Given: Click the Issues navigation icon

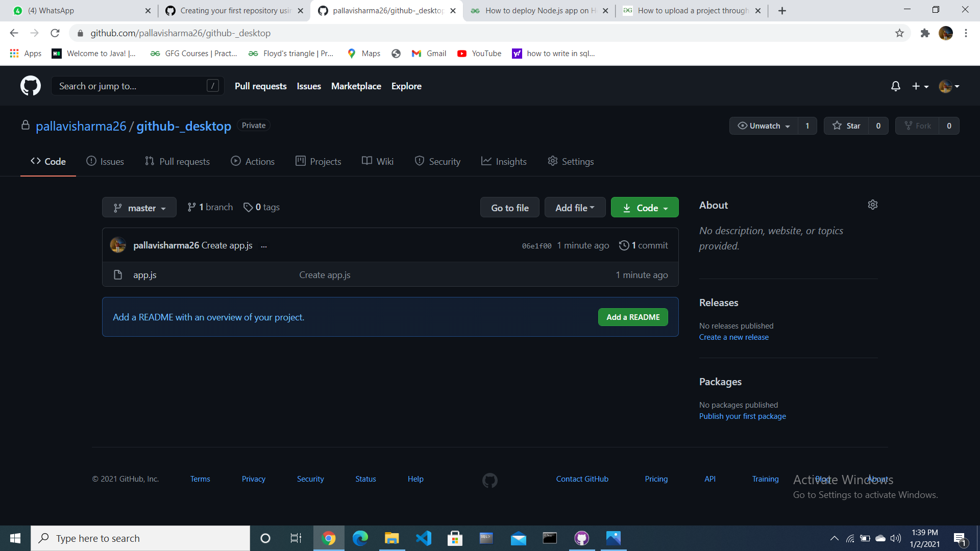Looking at the screenshot, I should pyautogui.click(x=91, y=161).
